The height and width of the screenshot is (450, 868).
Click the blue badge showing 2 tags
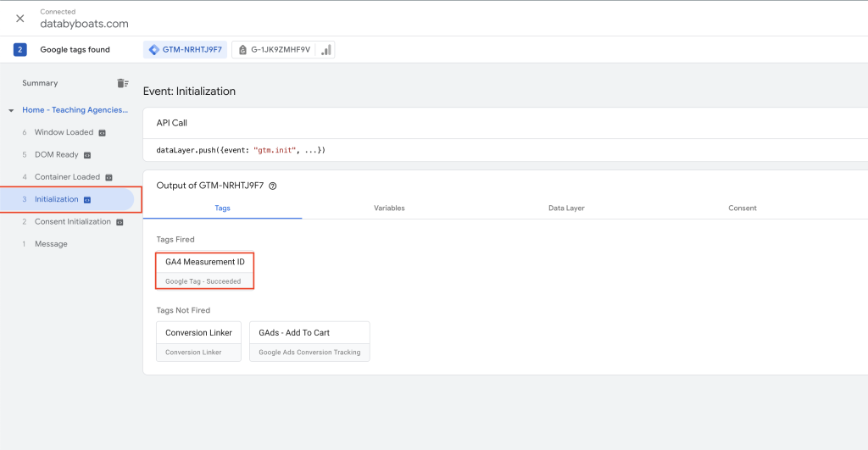(x=20, y=49)
